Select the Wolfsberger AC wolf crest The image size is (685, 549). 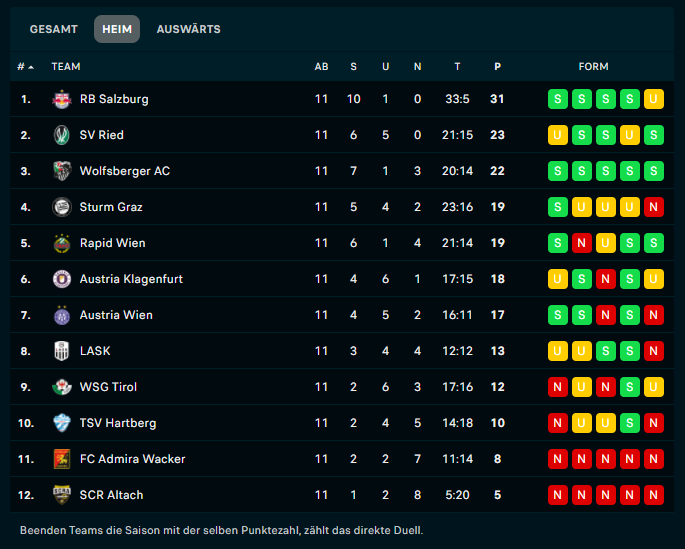[x=62, y=171]
